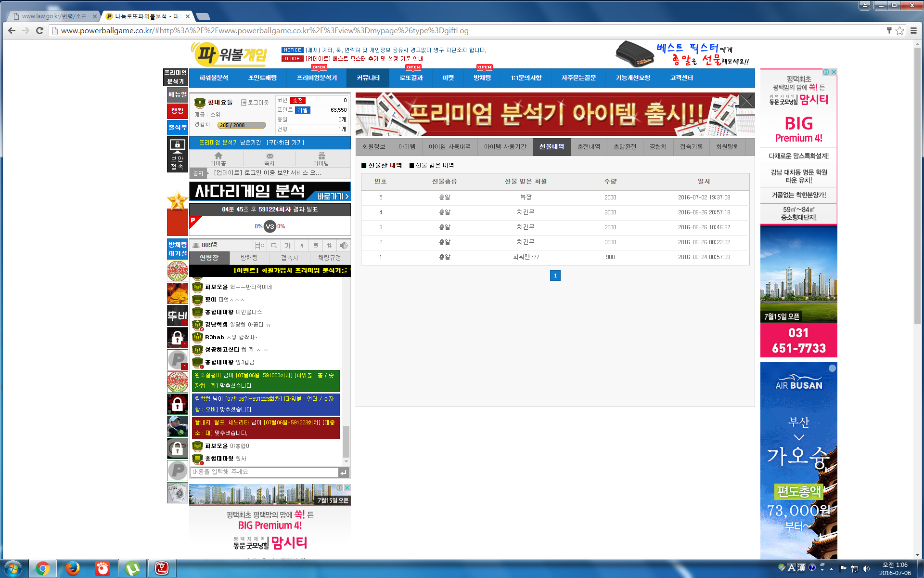Screen dimensions: 924x578
Task: Click the gold star icon in left sidebar
Action: [177, 200]
